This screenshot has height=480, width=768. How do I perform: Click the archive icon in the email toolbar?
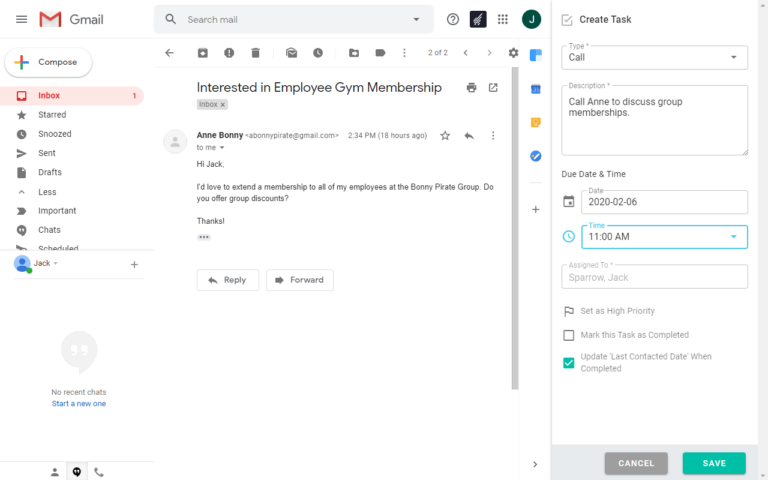tap(203, 53)
